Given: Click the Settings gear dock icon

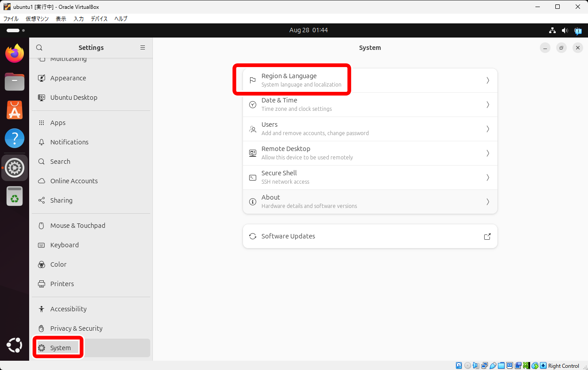Looking at the screenshot, I should [15, 168].
